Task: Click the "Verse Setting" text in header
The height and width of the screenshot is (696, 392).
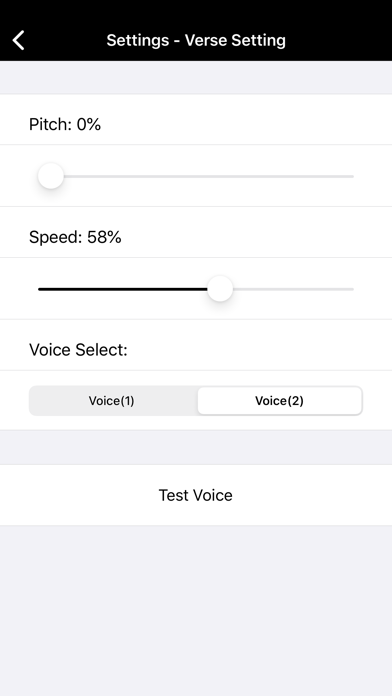Action: pos(235,40)
